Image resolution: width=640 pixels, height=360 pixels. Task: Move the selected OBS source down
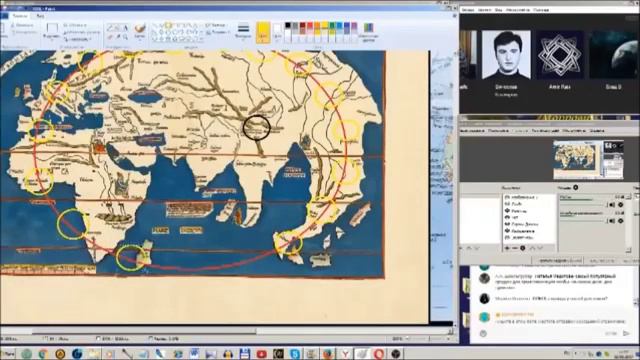click(540, 248)
